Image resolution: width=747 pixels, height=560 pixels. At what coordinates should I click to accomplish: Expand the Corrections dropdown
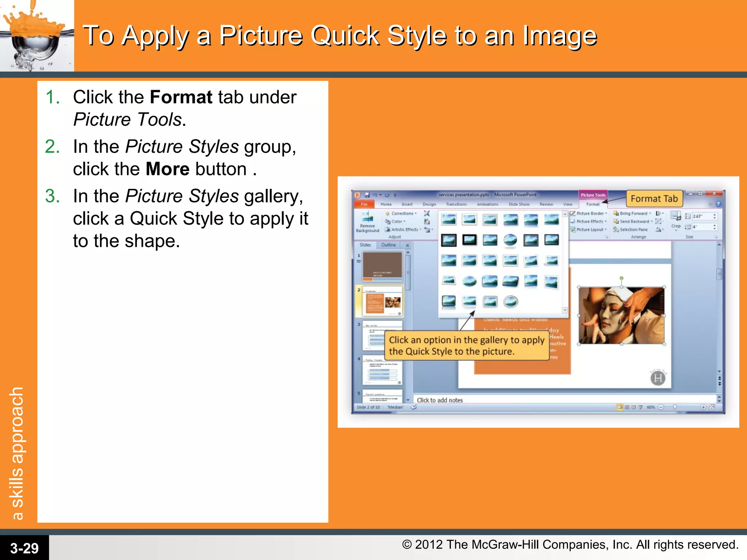(402, 214)
